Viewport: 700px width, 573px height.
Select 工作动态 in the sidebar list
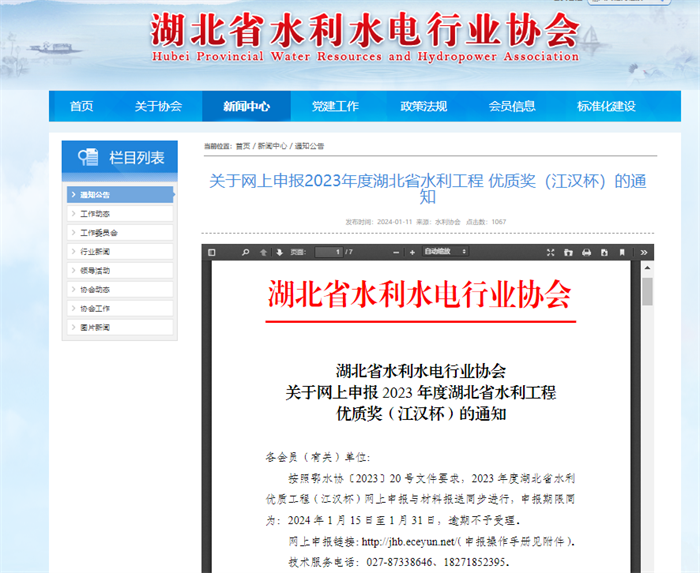(x=120, y=214)
